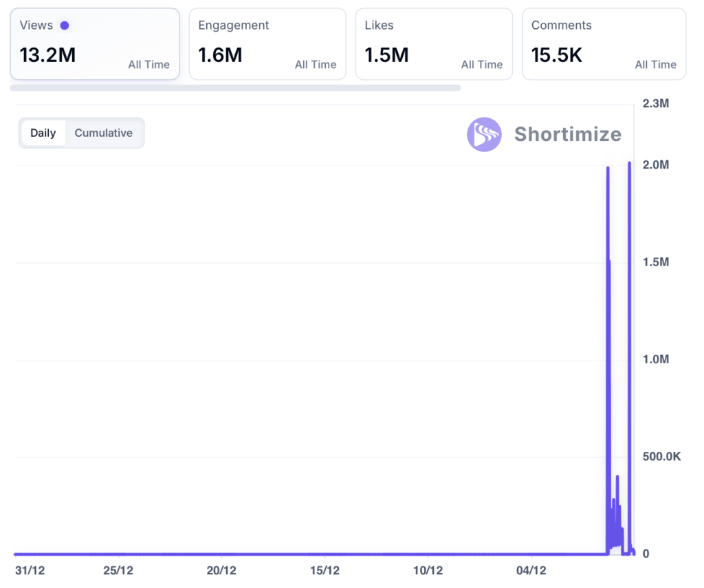Click the 2.0M y-axis label

655,165
